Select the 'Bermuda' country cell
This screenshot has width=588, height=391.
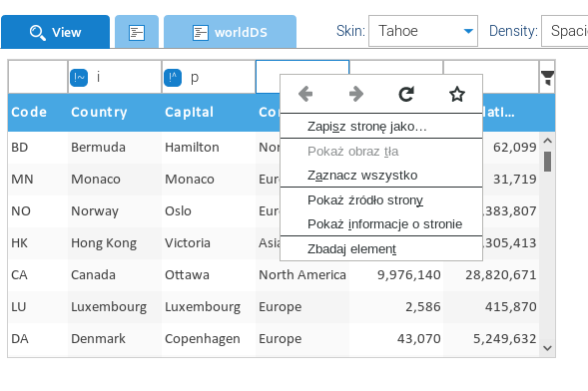115,148
